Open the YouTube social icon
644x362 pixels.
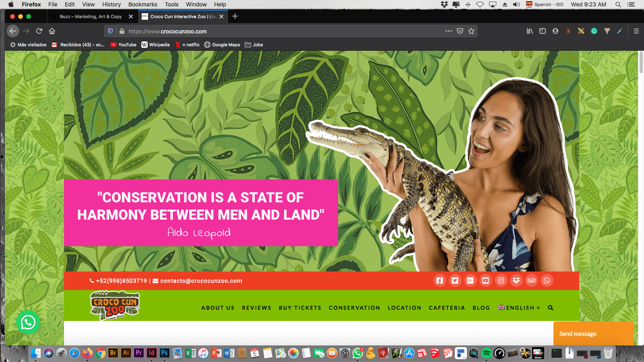(485, 281)
